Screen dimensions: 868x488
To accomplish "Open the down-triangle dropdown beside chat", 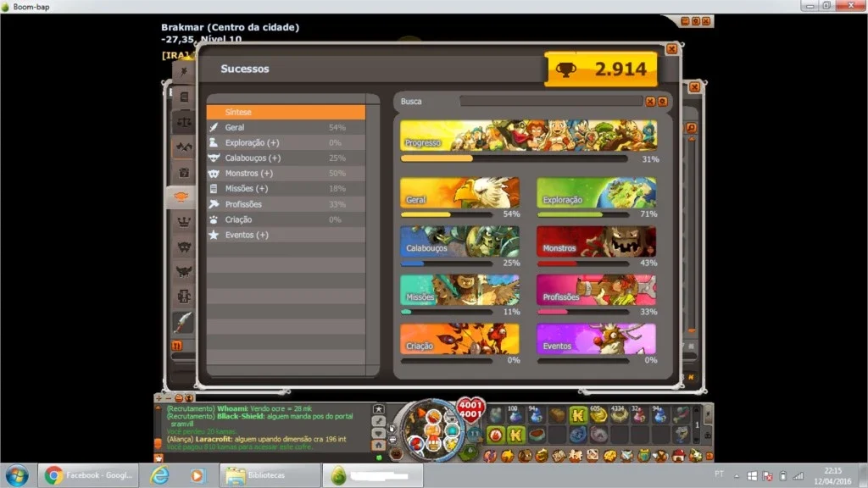I will [379, 433].
